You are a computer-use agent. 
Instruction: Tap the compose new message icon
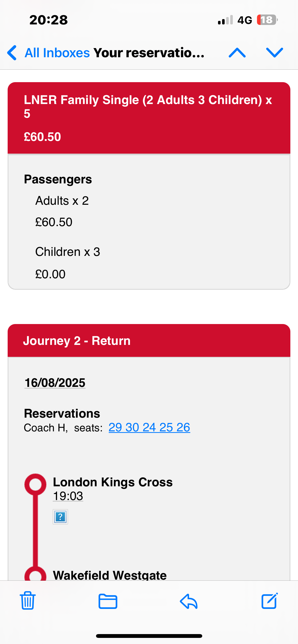point(269,601)
